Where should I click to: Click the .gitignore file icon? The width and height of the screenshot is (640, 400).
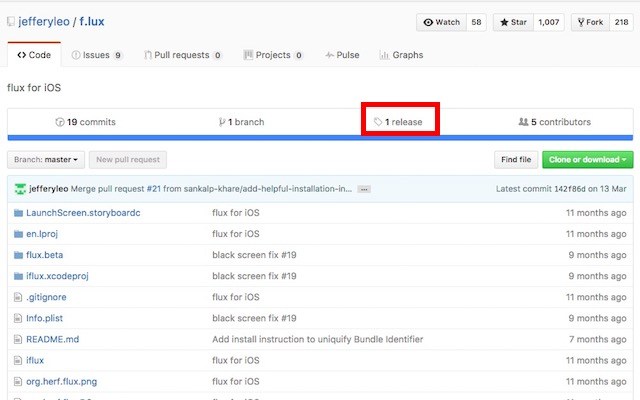pyautogui.click(x=18, y=297)
